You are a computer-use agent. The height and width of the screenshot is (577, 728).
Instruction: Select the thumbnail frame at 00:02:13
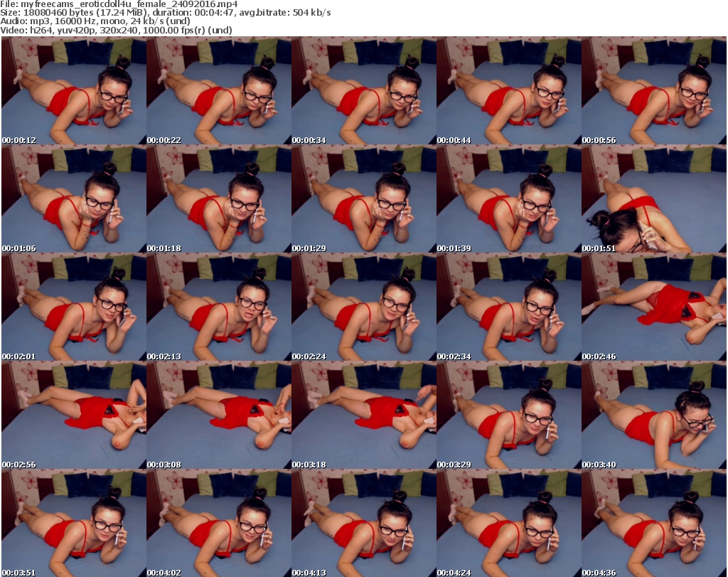pos(219,307)
